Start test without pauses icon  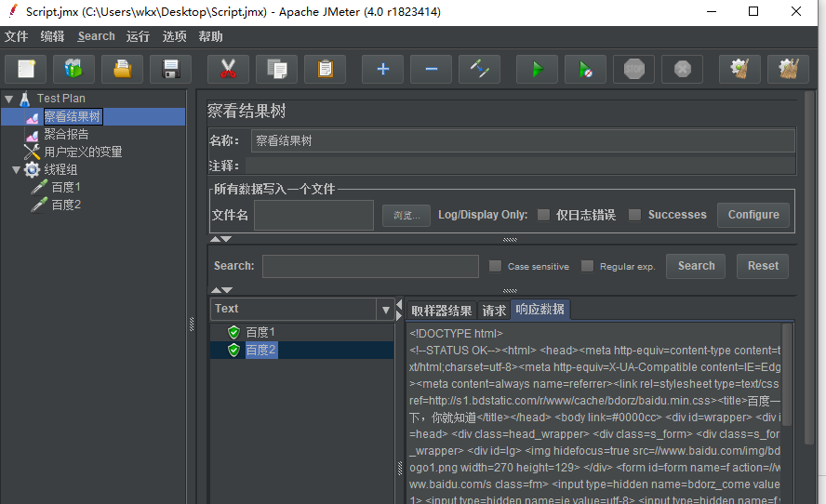click(585, 69)
